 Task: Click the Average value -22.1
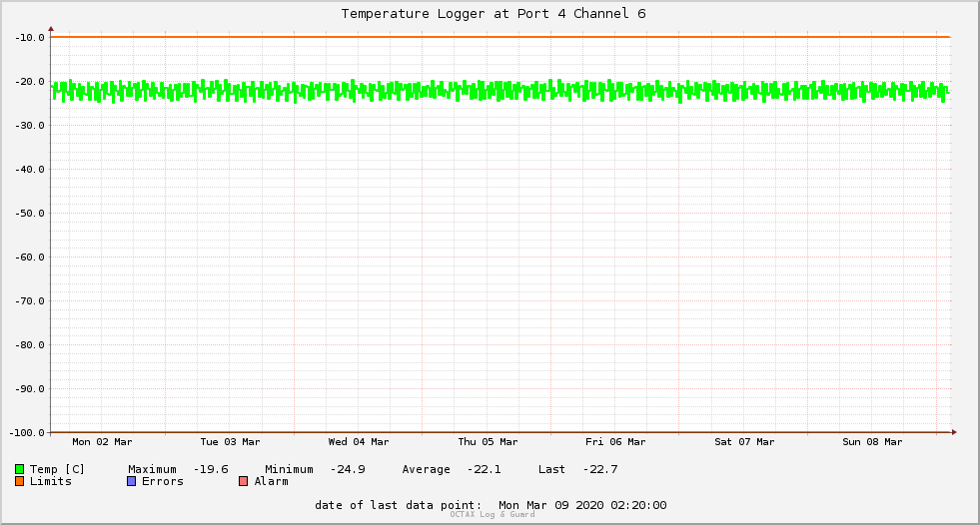484,469
